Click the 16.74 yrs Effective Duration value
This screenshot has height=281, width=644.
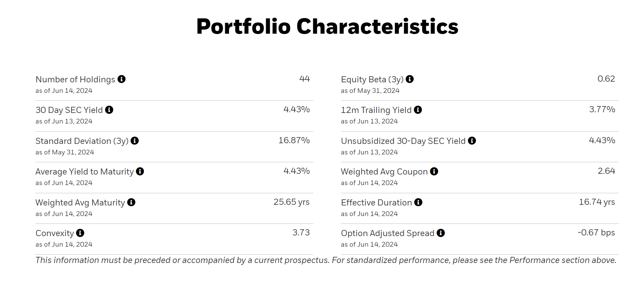pyautogui.click(x=597, y=202)
